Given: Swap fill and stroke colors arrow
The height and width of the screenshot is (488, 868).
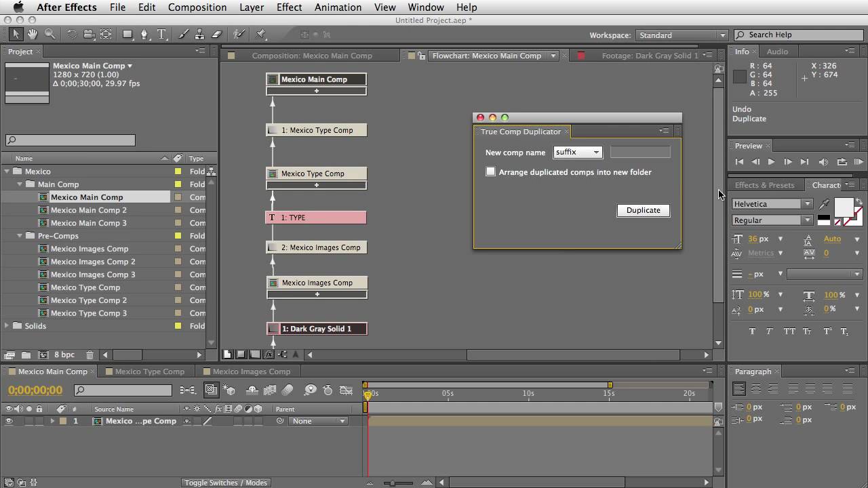Looking at the screenshot, I should tap(859, 202).
